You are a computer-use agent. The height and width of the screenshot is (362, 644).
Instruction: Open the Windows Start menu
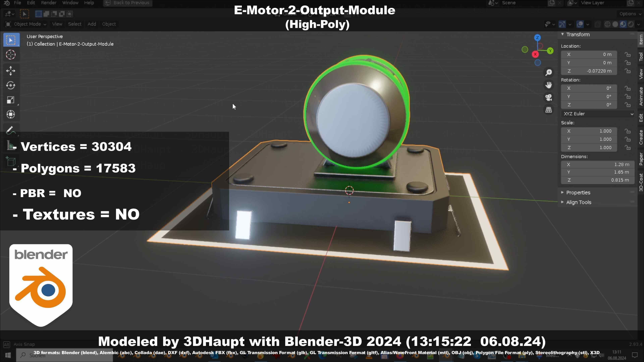(x=8, y=355)
